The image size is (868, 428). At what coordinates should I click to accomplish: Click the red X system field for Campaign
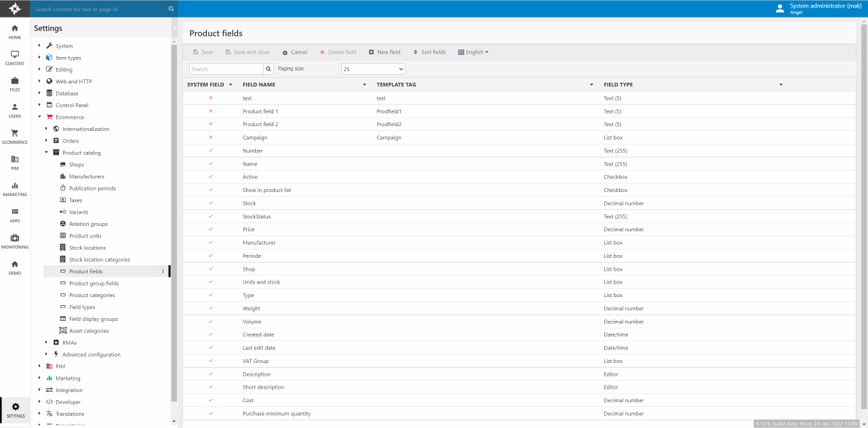coord(211,137)
